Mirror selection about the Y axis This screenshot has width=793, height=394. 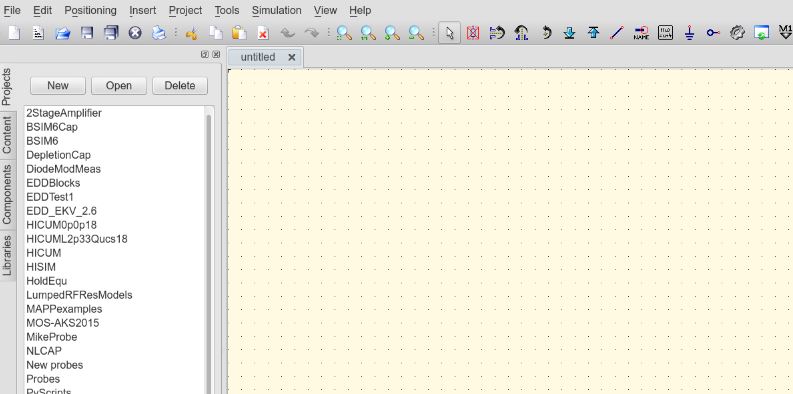click(x=521, y=33)
